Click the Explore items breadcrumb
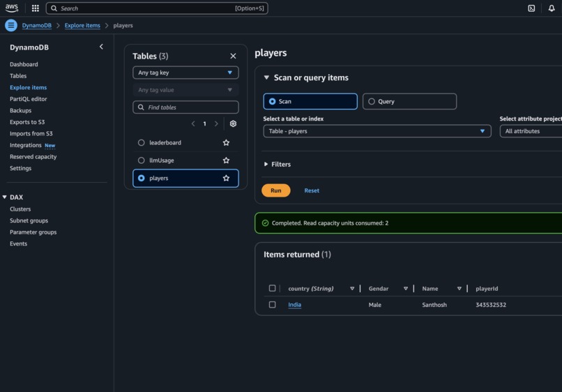The image size is (562, 392). (x=82, y=26)
